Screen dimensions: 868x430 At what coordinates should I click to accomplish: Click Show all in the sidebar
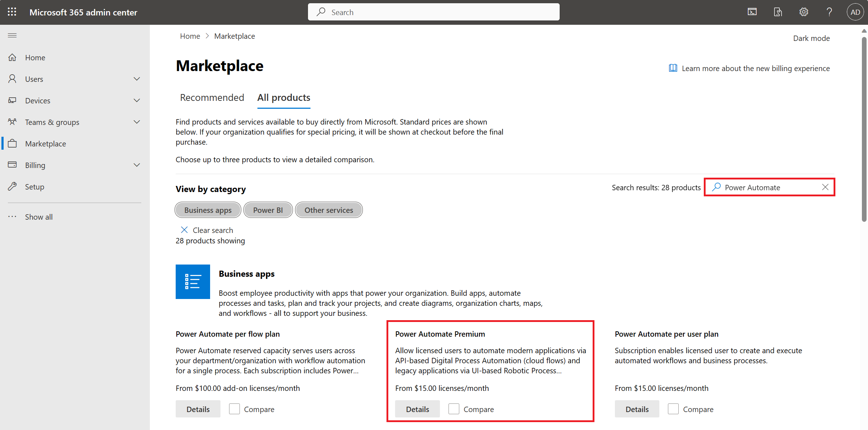point(38,217)
